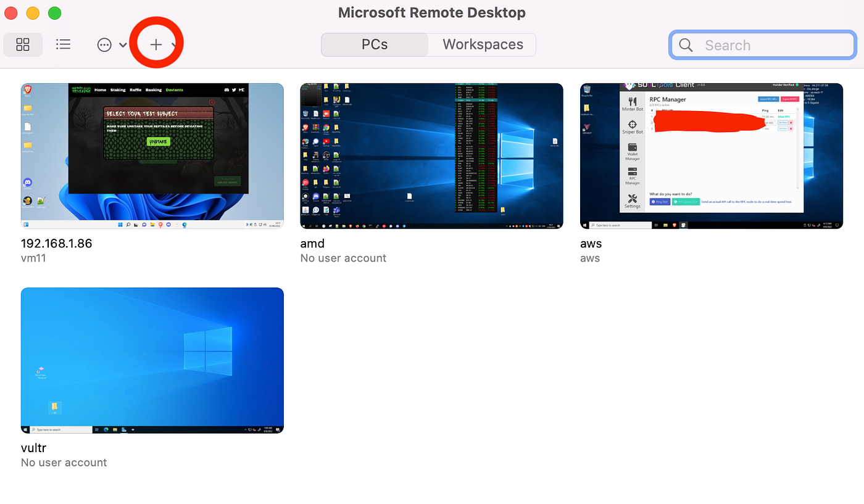Click the "vm11" account label
864x504 pixels.
[x=33, y=258]
